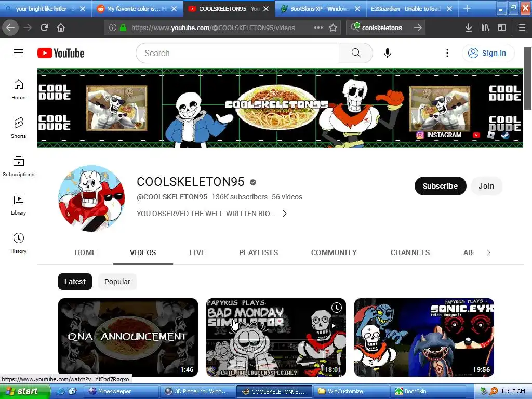Open Shorts in the YouTube sidebar
Image resolution: width=532 pixels, height=399 pixels.
18,128
